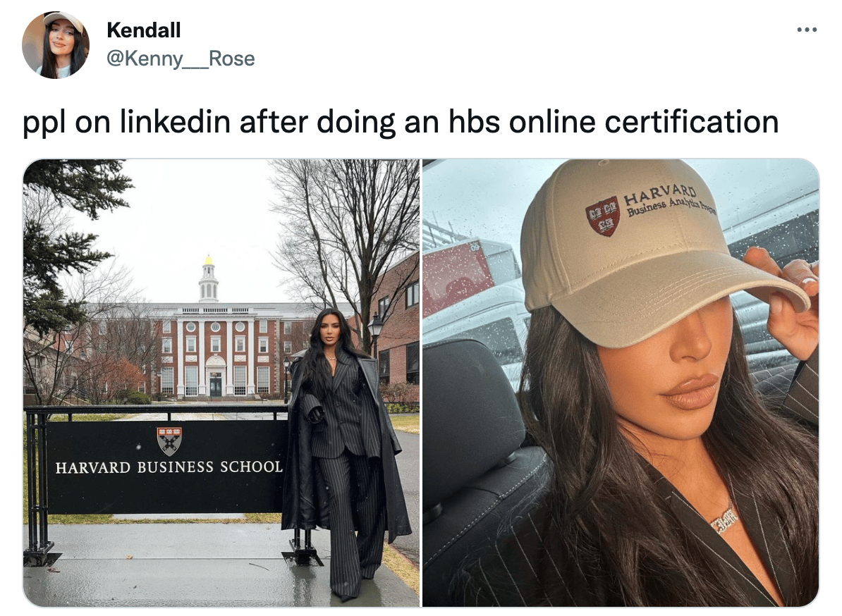Open the @Kenny__Rose handle link
This screenshot has width=842, height=616.
point(181,58)
